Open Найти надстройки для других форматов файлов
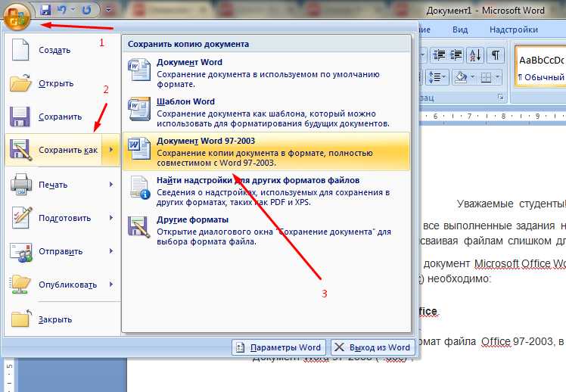This screenshot has width=566, height=392. coord(266,191)
